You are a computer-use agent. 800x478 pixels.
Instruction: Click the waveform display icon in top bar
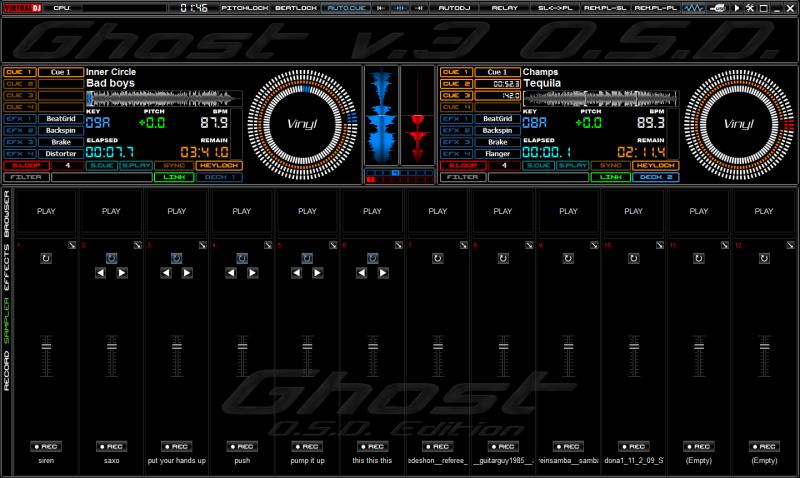(x=694, y=8)
